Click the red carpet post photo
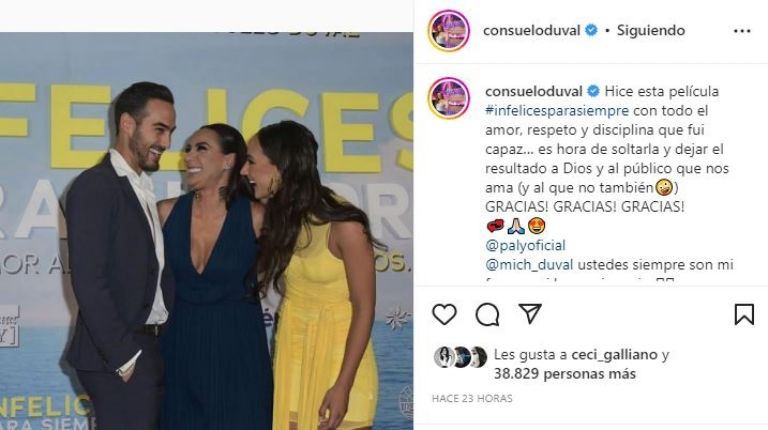The width and height of the screenshot is (768, 430). [206, 231]
